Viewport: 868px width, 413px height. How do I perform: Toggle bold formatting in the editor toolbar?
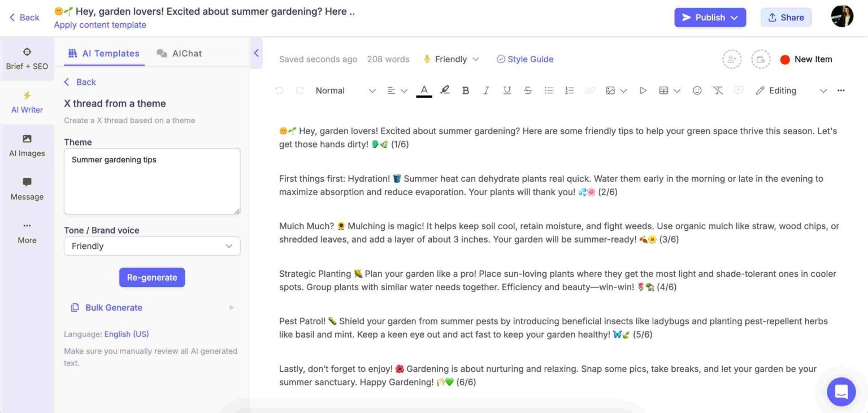pos(465,90)
